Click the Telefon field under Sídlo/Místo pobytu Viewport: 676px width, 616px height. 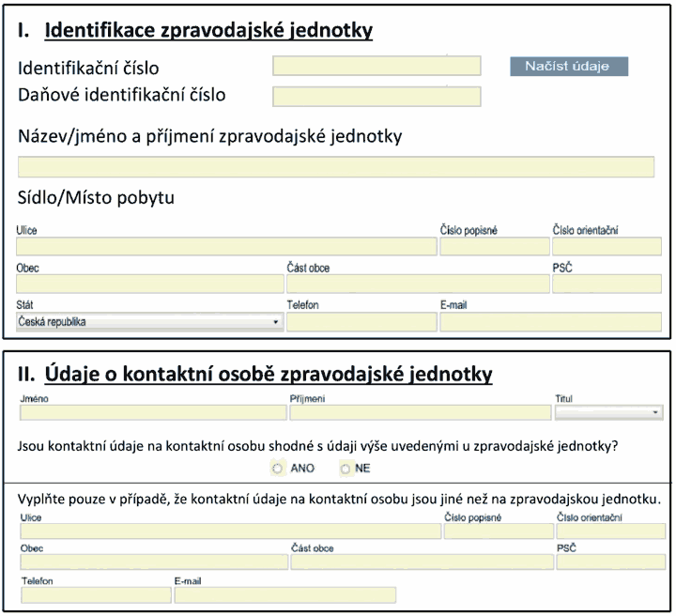point(361,322)
